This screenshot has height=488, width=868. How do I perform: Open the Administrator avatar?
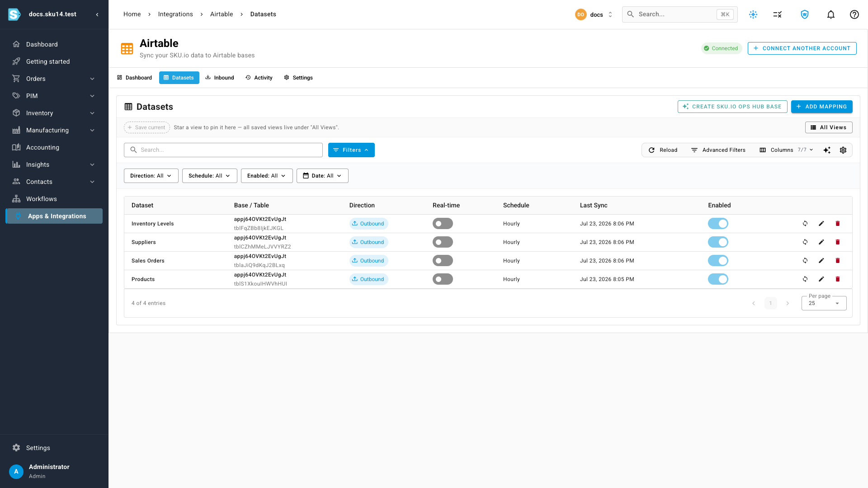(x=16, y=471)
